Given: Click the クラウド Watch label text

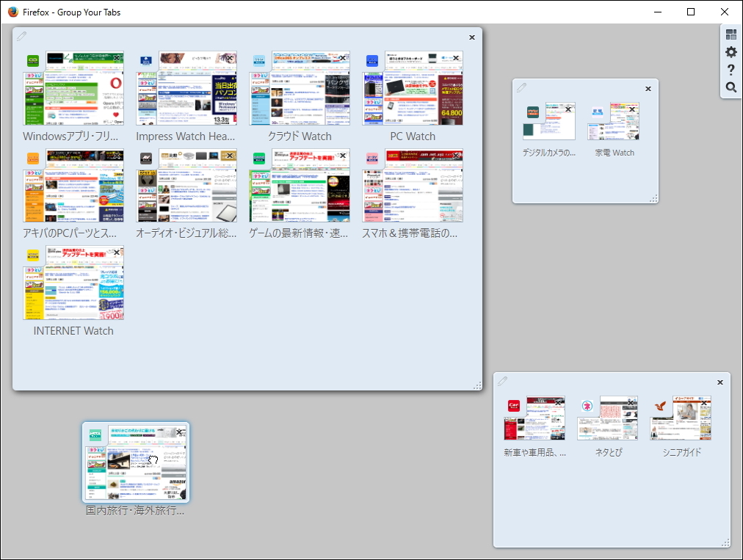Looking at the screenshot, I should (x=300, y=137).
